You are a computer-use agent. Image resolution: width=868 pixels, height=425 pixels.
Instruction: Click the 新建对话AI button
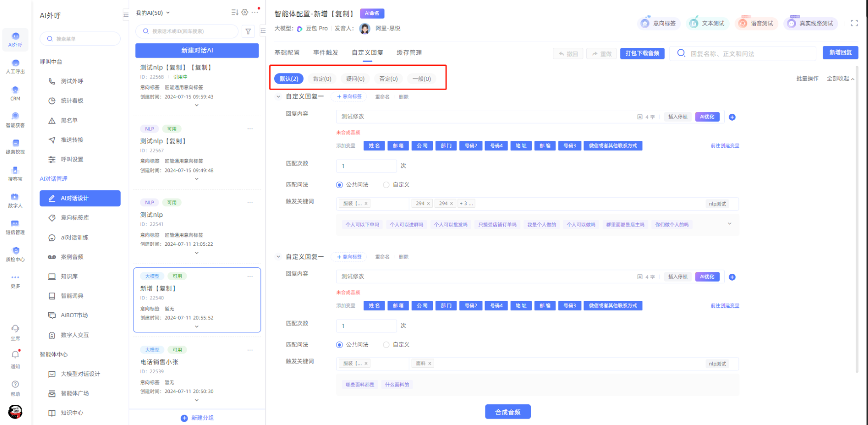(197, 50)
